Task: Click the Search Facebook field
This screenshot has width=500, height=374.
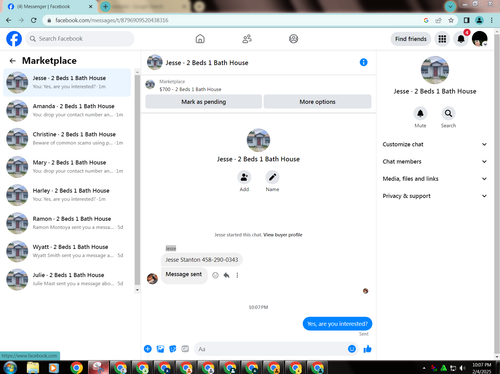Action: (x=80, y=39)
